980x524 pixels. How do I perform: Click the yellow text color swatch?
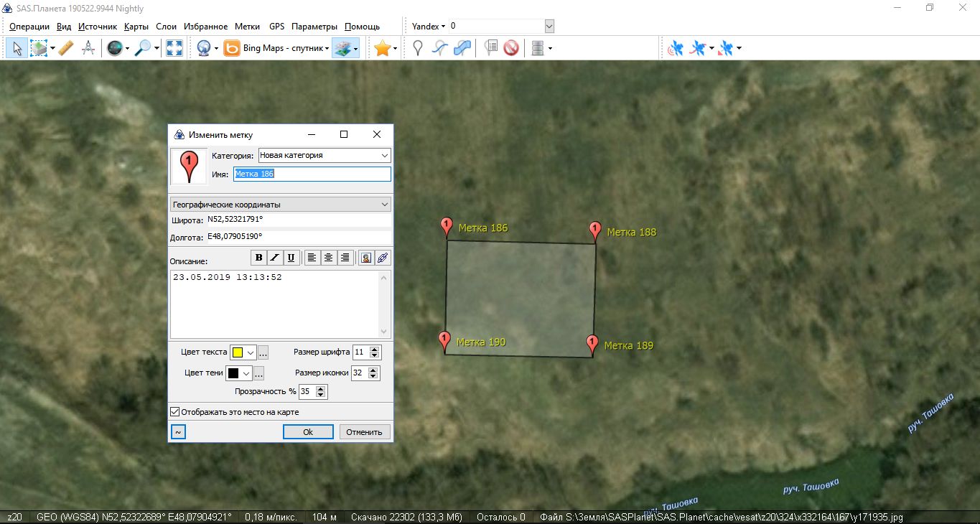coord(238,352)
